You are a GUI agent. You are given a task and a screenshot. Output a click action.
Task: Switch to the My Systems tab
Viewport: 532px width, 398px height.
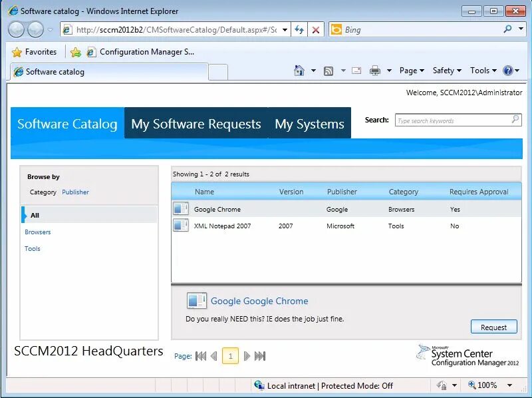309,123
